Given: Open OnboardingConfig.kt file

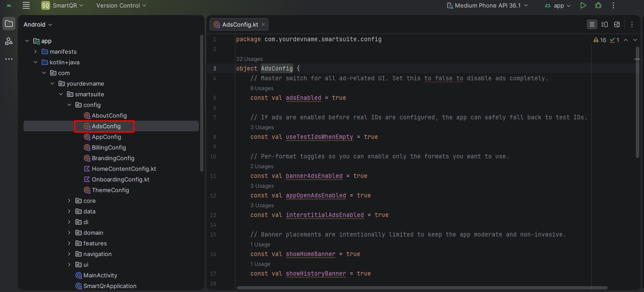Looking at the screenshot, I should click(116, 179).
